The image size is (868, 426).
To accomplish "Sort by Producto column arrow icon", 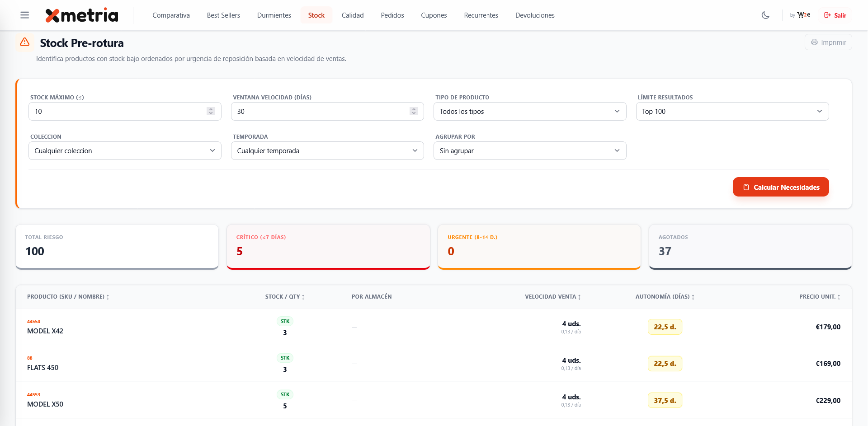I will 108,297.
